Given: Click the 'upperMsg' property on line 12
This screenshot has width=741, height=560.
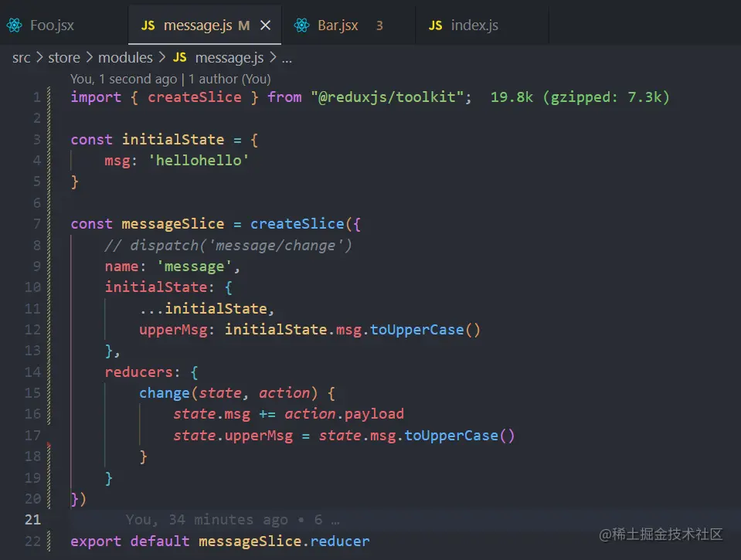Looking at the screenshot, I should (x=173, y=330).
